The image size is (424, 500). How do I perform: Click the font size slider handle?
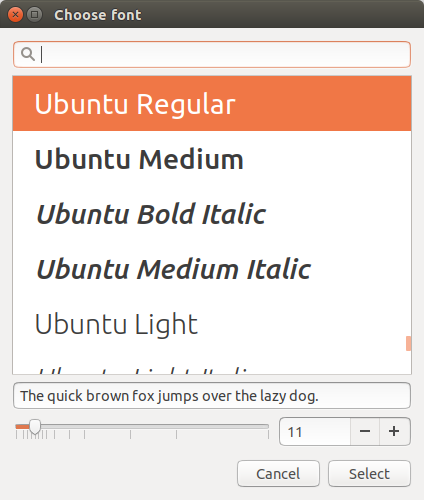tap(35, 427)
